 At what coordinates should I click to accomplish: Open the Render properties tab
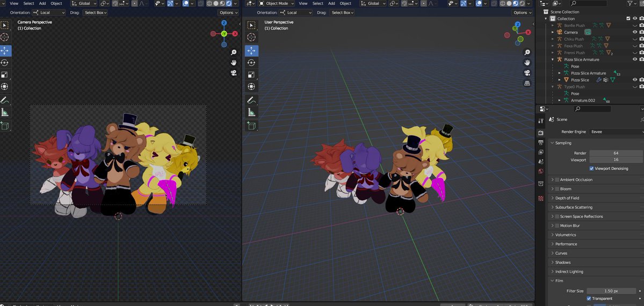(540, 133)
